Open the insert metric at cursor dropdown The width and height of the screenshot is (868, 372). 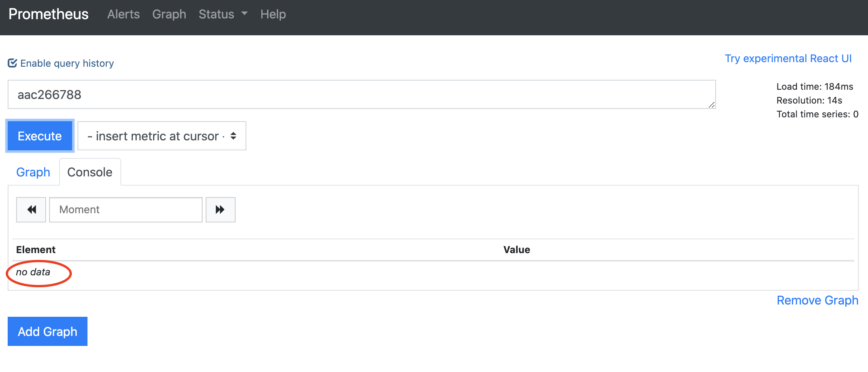coord(161,136)
